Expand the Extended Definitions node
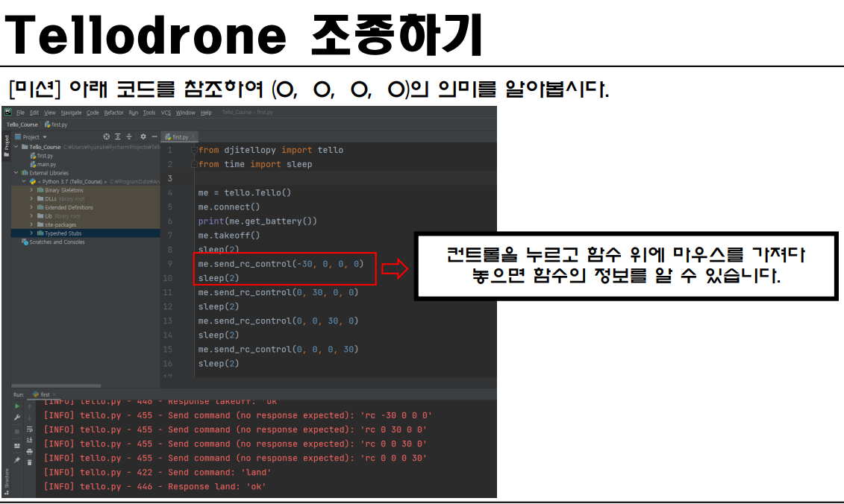Viewport: 844px width, 504px height. [31, 207]
